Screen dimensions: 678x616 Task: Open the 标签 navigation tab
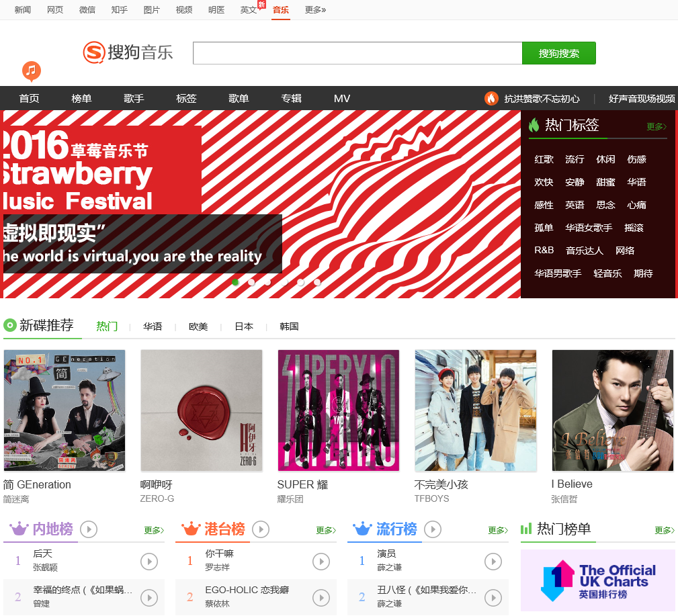pos(186,99)
